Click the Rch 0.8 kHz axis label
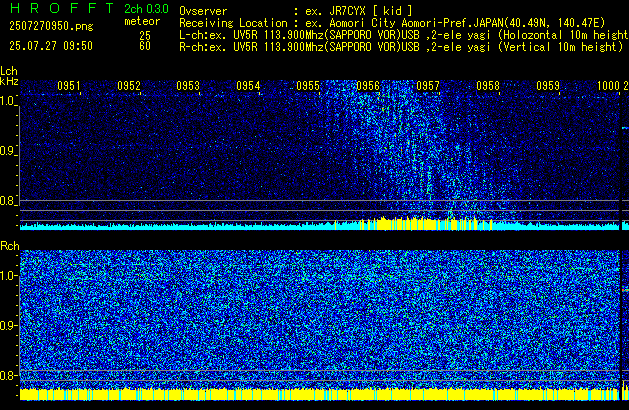 pos(8,375)
